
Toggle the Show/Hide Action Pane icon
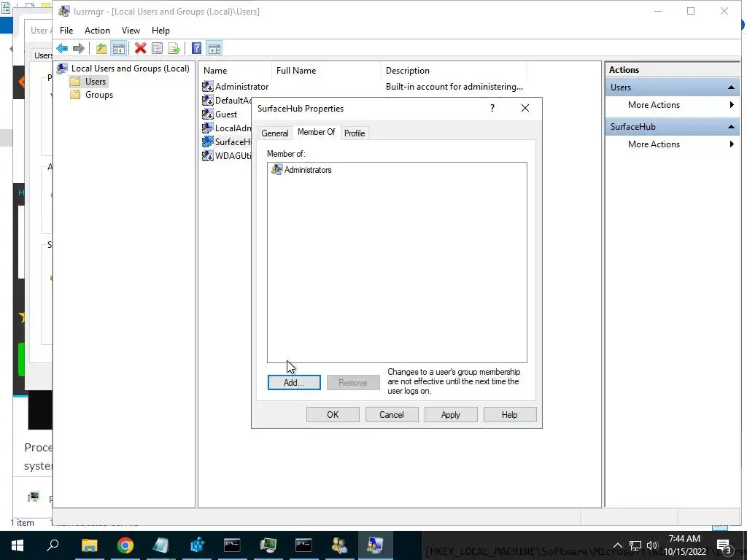click(214, 48)
